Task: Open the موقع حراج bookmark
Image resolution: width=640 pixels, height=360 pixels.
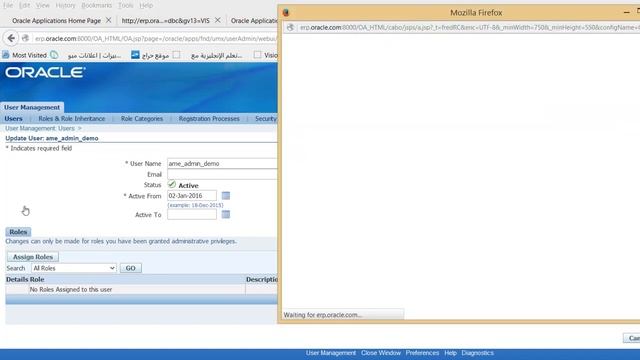Action: 150,55
